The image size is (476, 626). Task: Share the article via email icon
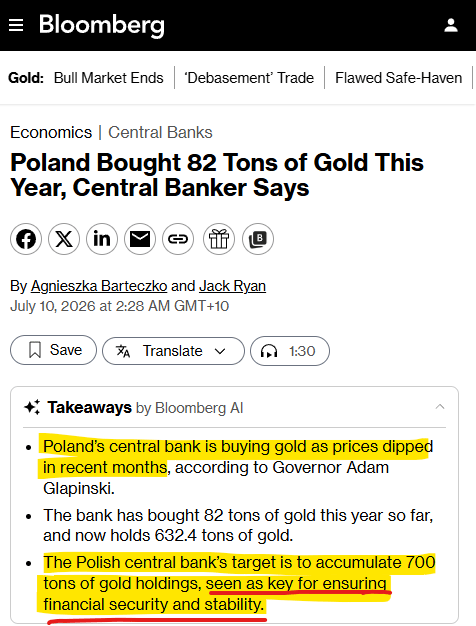point(140,239)
